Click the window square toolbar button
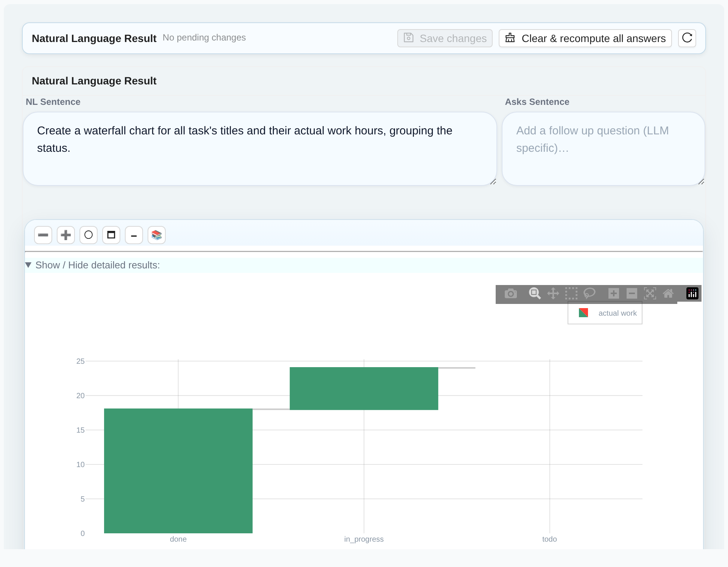Screen dimensions: 728x567 [x=111, y=235]
